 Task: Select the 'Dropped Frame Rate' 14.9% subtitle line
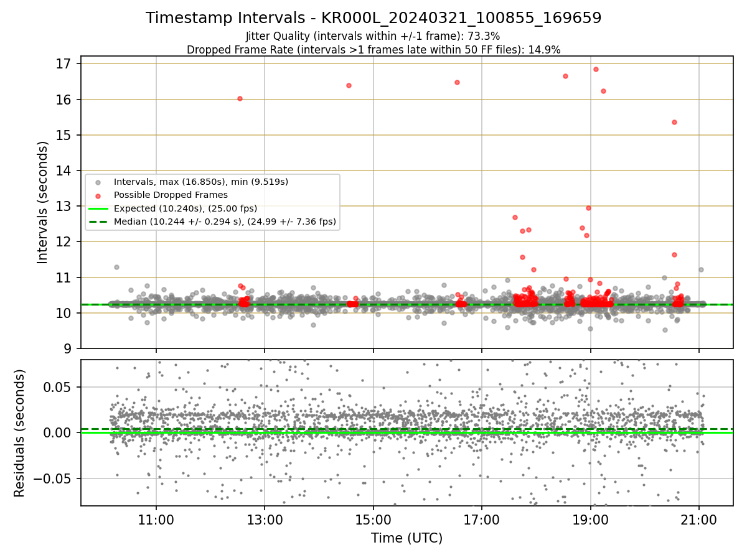tap(374, 50)
